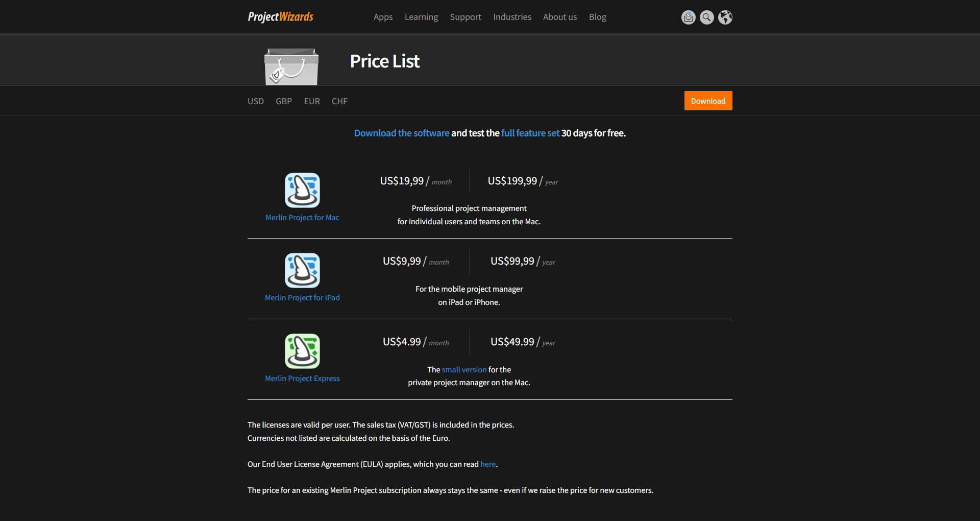Open the Learning menu

pos(421,17)
